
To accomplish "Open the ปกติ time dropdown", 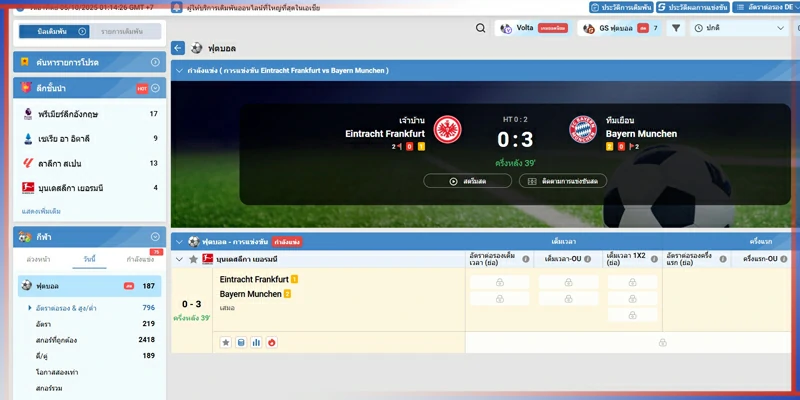I will (x=740, y=28).
